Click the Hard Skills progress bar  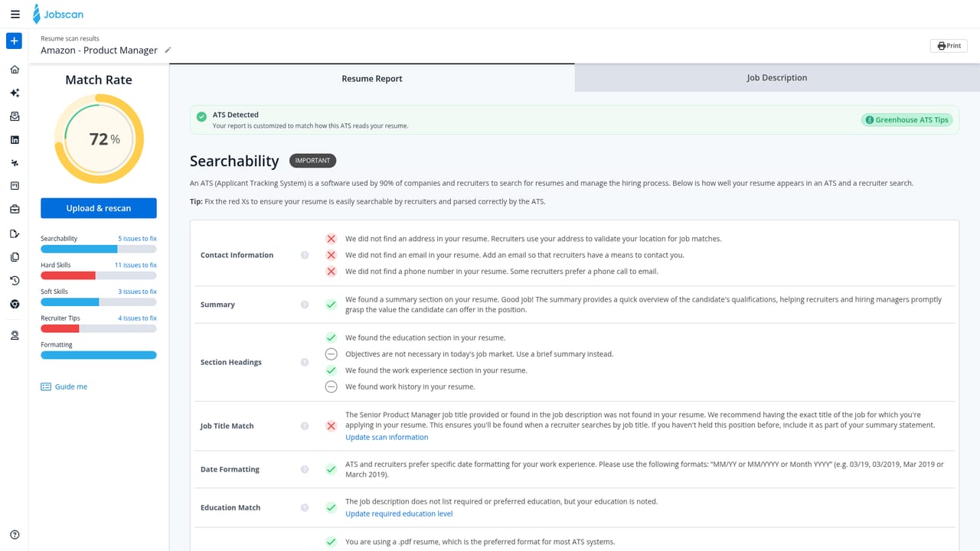pos(99,275)
